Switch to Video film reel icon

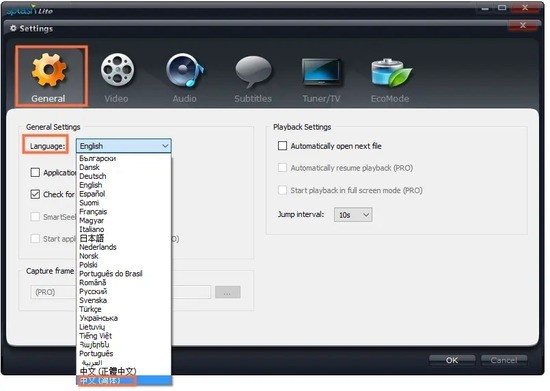click(x=117, y=70)
